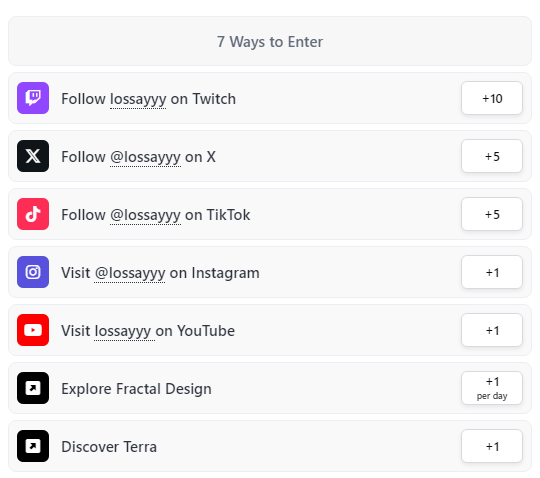Claim +1 for Discover Terra

492,446
